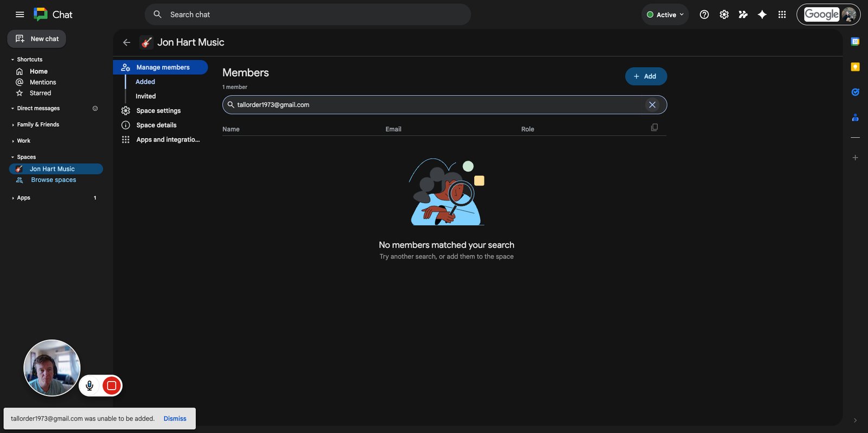Open Contacts side panel icon
The width and height of the screenshot is (868, 433).
[x=855, y=117]
